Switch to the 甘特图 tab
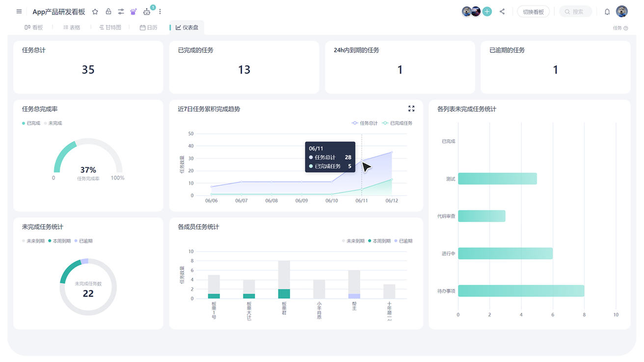 110,27
